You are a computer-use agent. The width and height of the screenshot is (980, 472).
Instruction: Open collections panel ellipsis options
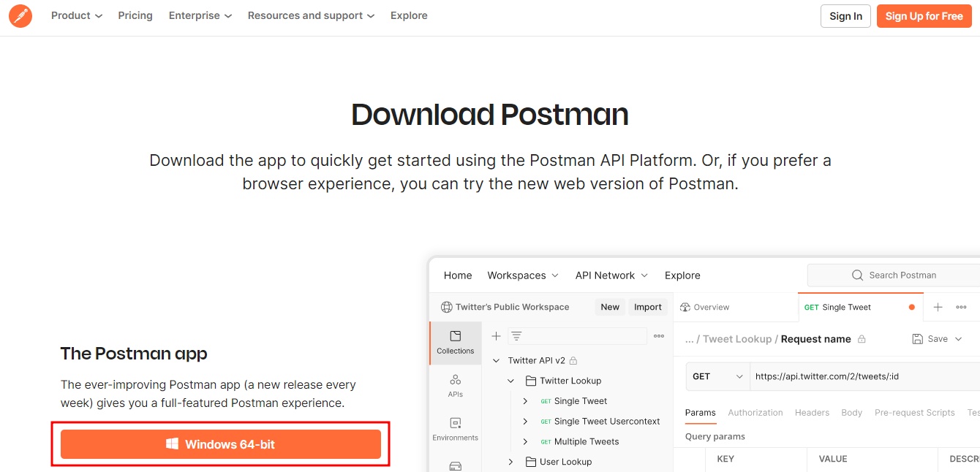tap(659, 336)
